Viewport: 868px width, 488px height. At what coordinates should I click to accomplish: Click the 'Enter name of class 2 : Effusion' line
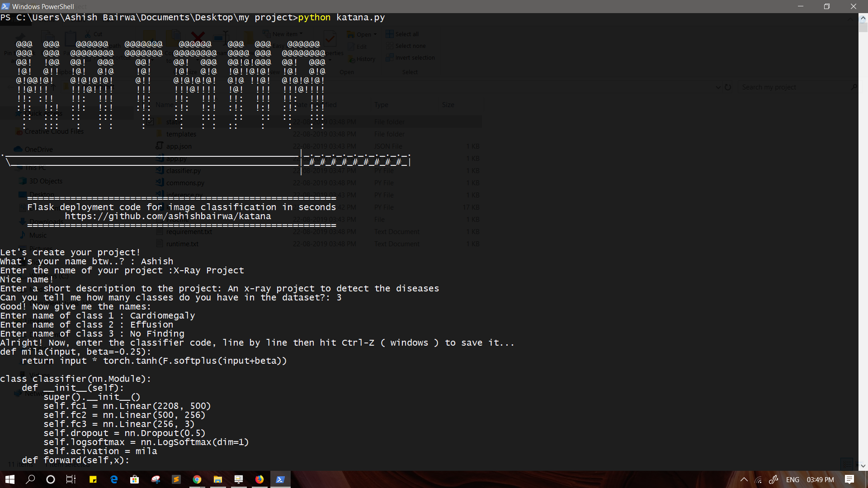[87, 325]
